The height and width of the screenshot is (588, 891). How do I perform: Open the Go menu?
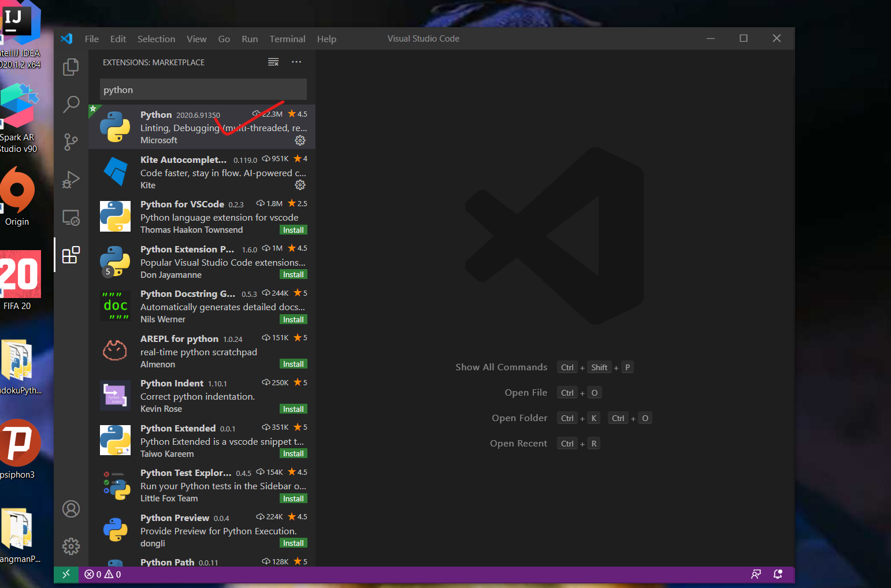[x=224, y=39]
